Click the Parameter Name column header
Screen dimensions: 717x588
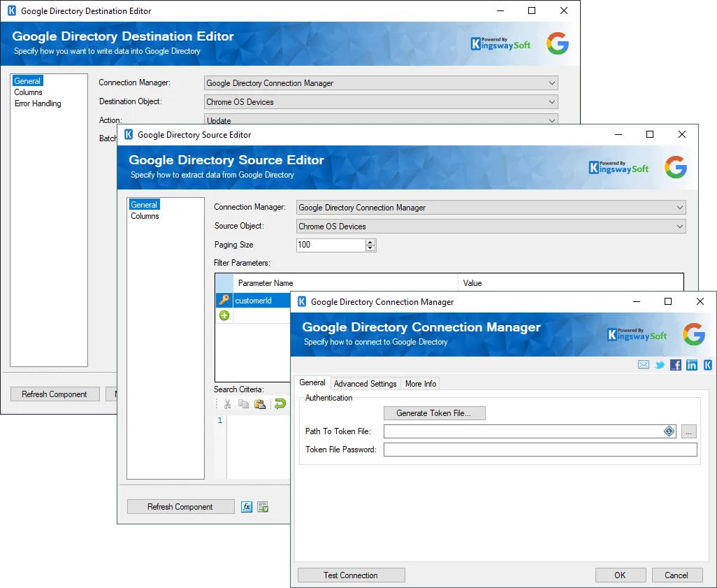click(x=345, y=282)
